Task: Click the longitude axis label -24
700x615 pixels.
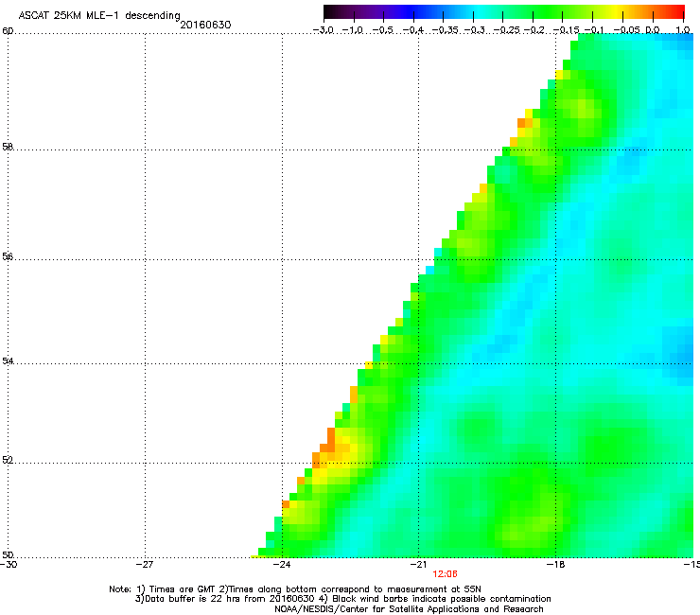Action: pyautogui.click(x=282, y=565)
